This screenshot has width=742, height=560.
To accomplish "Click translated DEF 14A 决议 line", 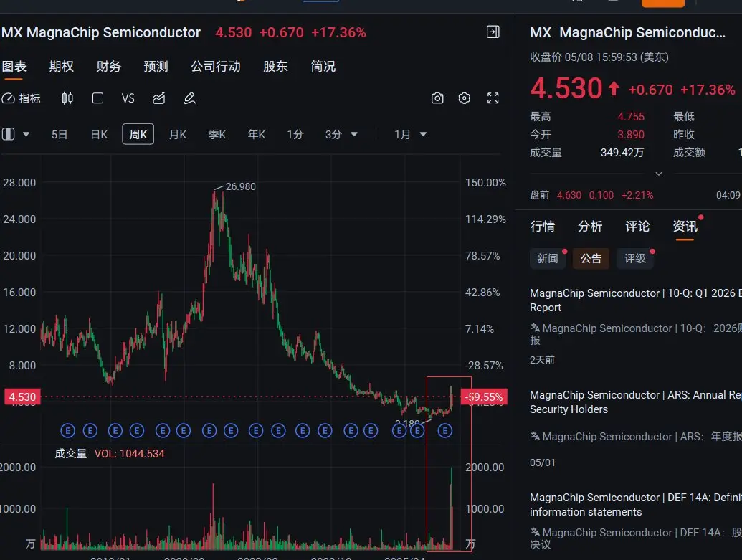I will 635,538.
